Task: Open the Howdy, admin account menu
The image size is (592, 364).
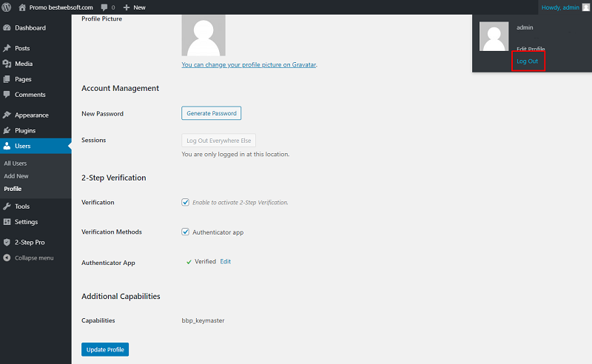Action: click(x=560, y=7)
